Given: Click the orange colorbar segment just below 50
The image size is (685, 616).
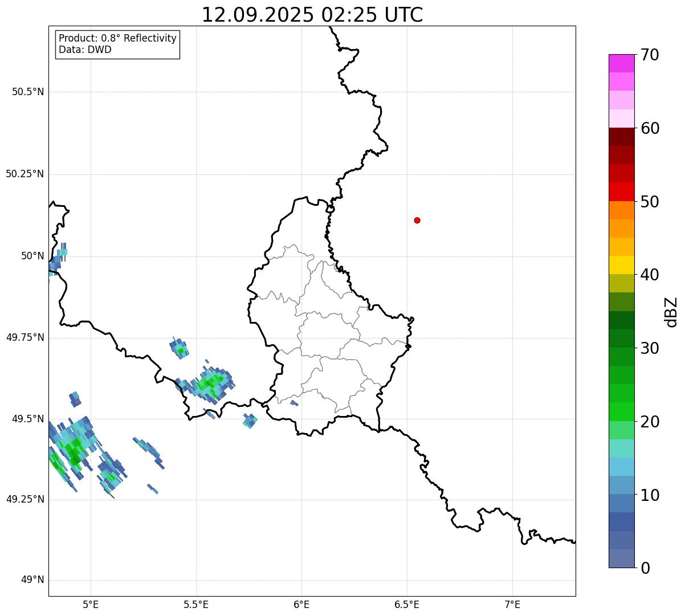Looking at the screenshot, I should click(x=621, y=210).
